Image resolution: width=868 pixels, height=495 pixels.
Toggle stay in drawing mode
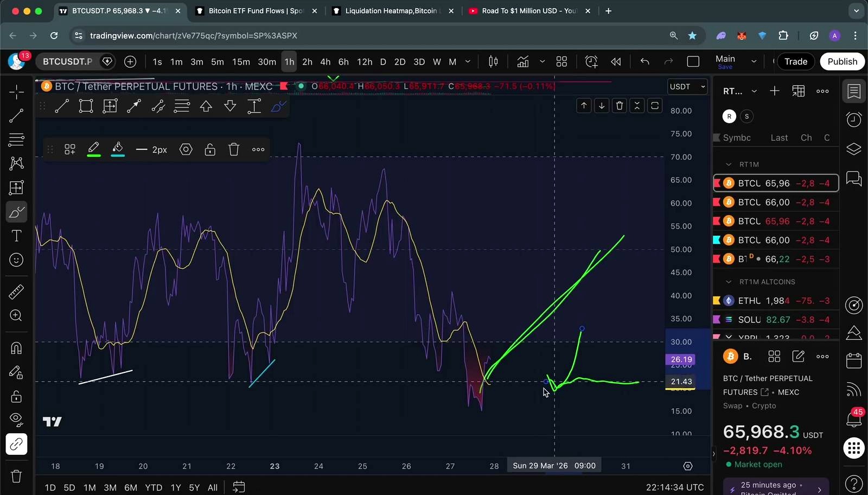16,372
